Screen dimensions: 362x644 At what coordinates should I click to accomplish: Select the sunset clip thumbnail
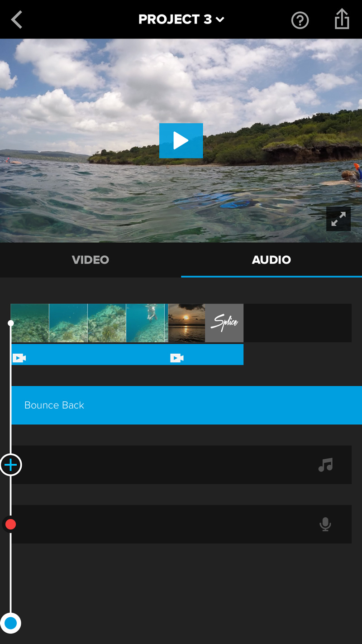point(186,323)
